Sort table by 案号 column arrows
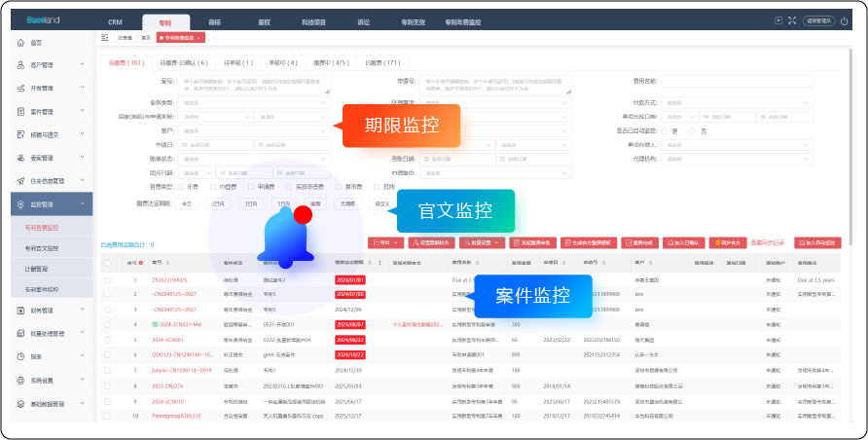The width and height of the screenshot is (868, 440). point(167,263)
